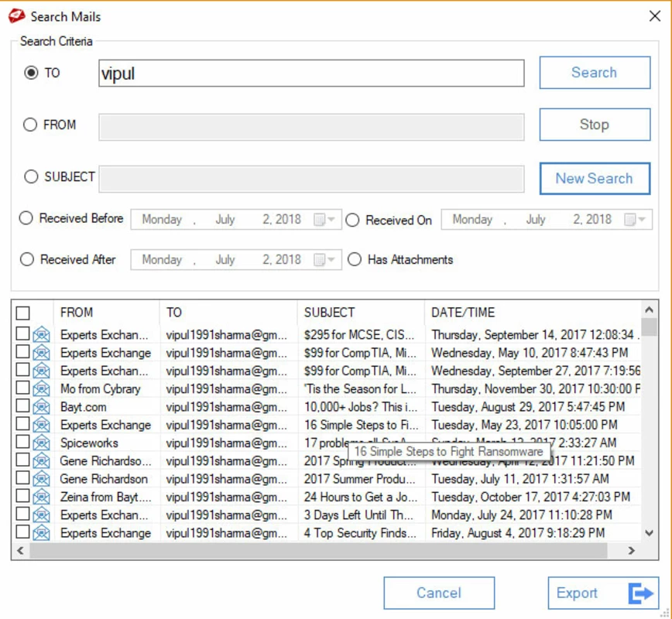Click the subject '$295 for MCSE, CIS...'
The width and height of the screenshot is (672, 619).
(x=359, y=334)
